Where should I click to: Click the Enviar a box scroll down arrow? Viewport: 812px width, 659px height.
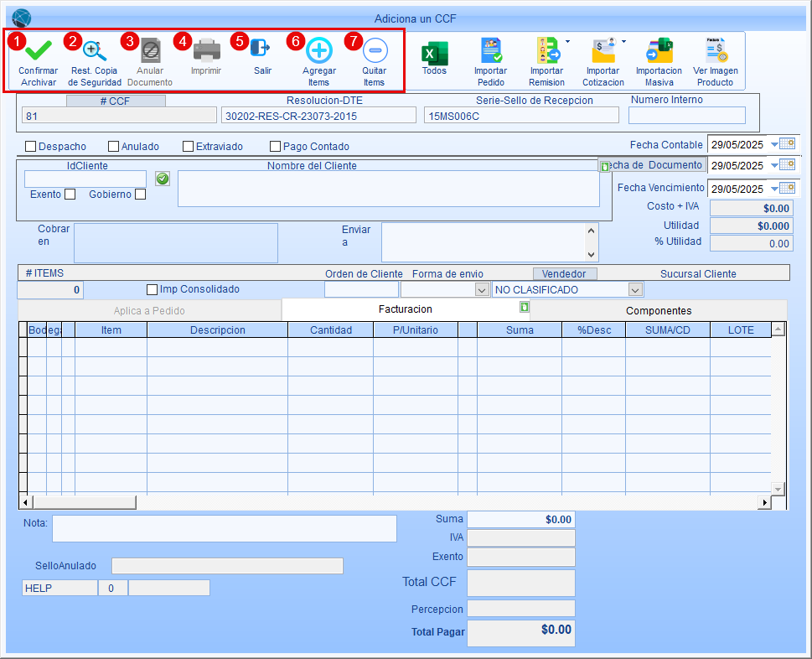click(591, 254)
